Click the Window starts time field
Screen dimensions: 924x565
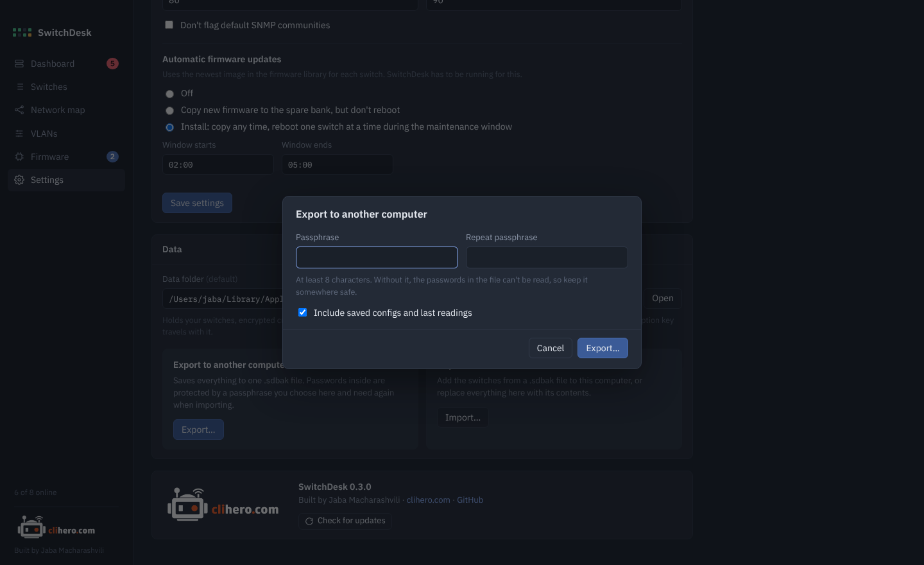[218, 164]
